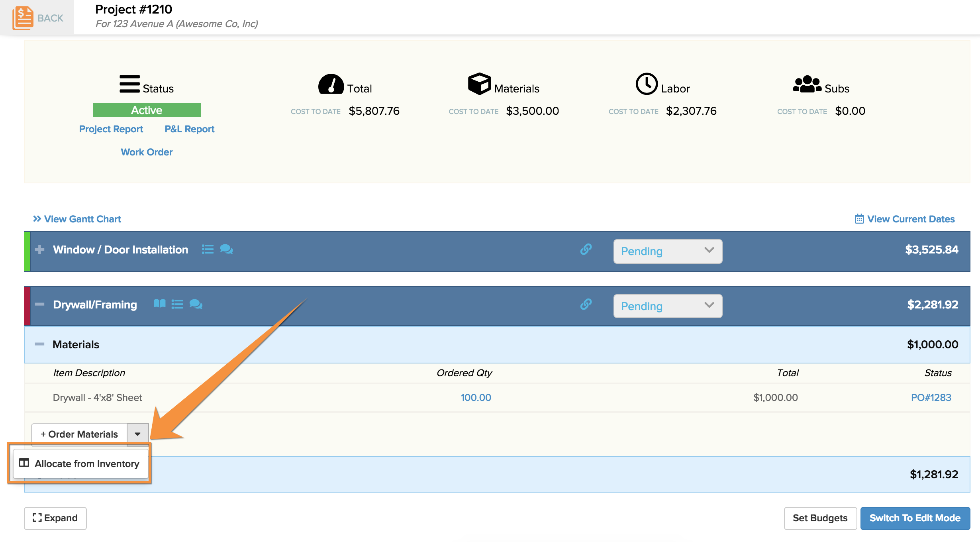Click the green Active status badge
This screenshot has height=542, width=980.
(x=147, y=110)
